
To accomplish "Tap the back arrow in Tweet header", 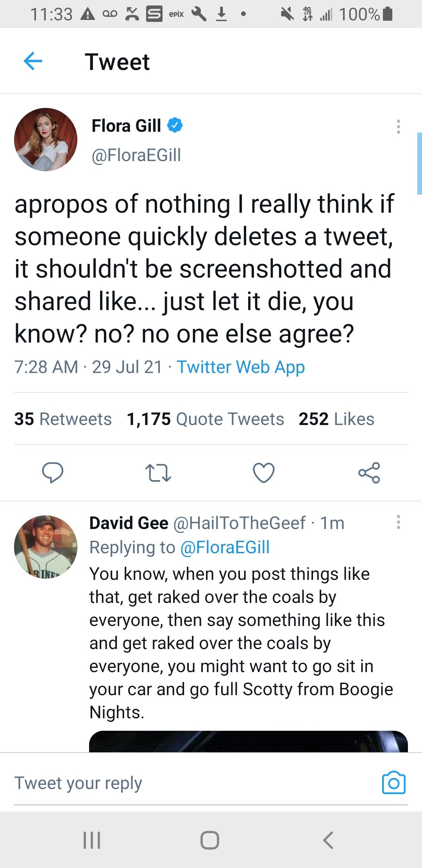I will (33, 61).
